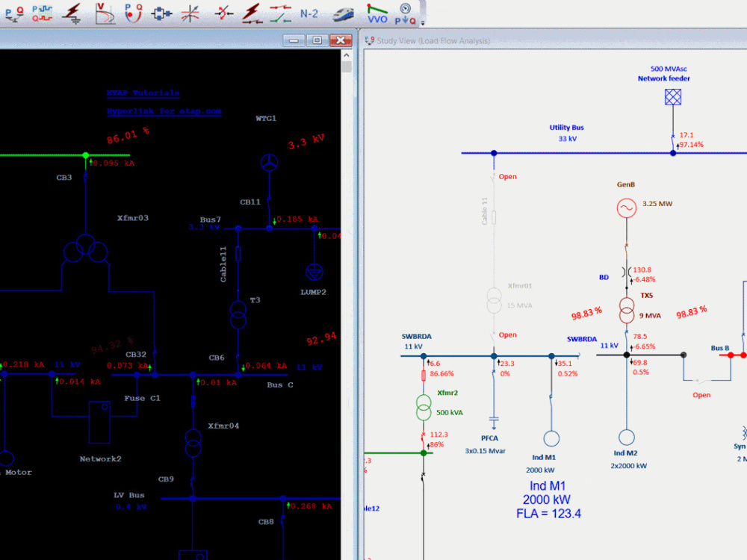The width and height of the screenshot is (747, 560).
Task: Click the WTG1 wind turbine symbol
Action: (x=269, y=163)
